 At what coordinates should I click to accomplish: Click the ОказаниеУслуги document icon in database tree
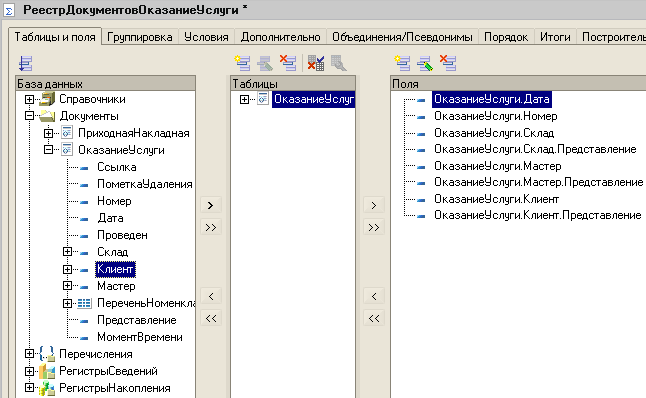click(x=67, y=150)
